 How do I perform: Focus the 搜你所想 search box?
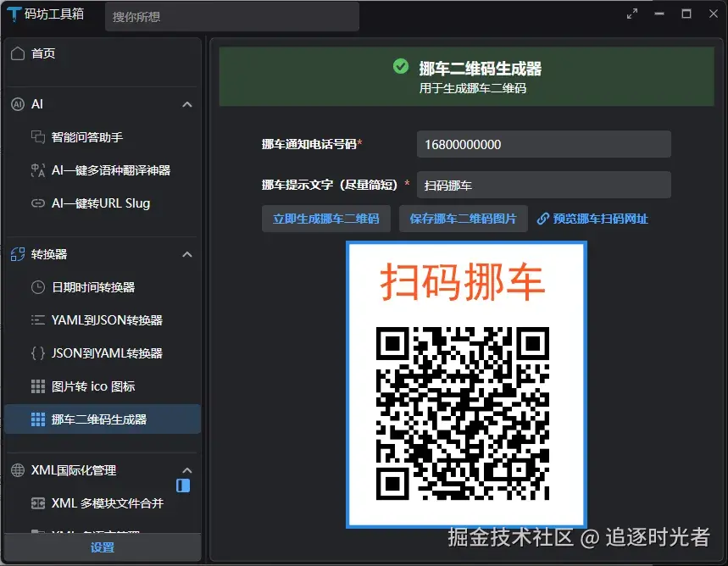[x=232, y=17]
